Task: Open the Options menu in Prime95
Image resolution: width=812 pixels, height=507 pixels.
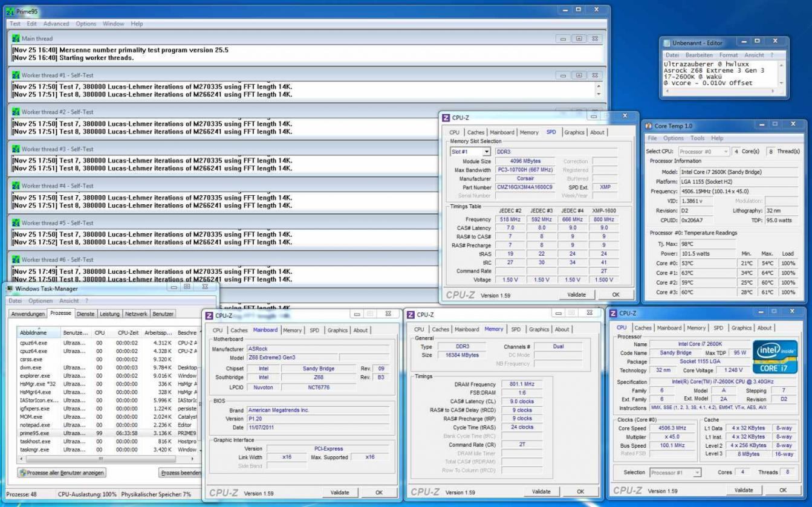Action: (x=86, y=24)
